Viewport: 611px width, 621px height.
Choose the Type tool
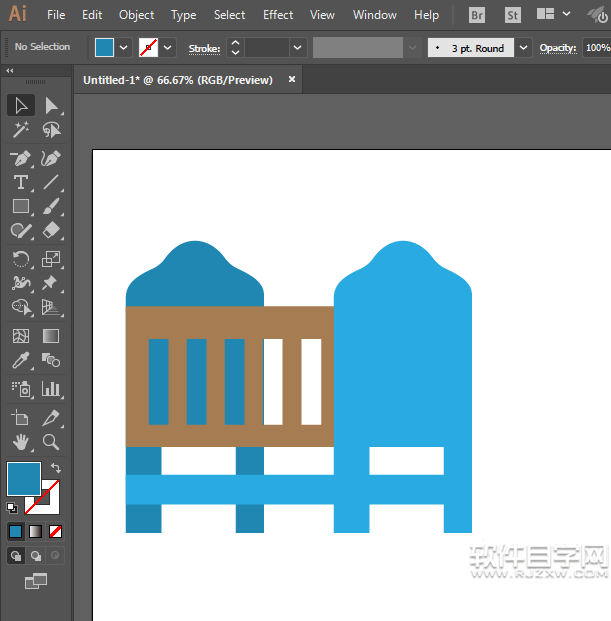(20, 182)
